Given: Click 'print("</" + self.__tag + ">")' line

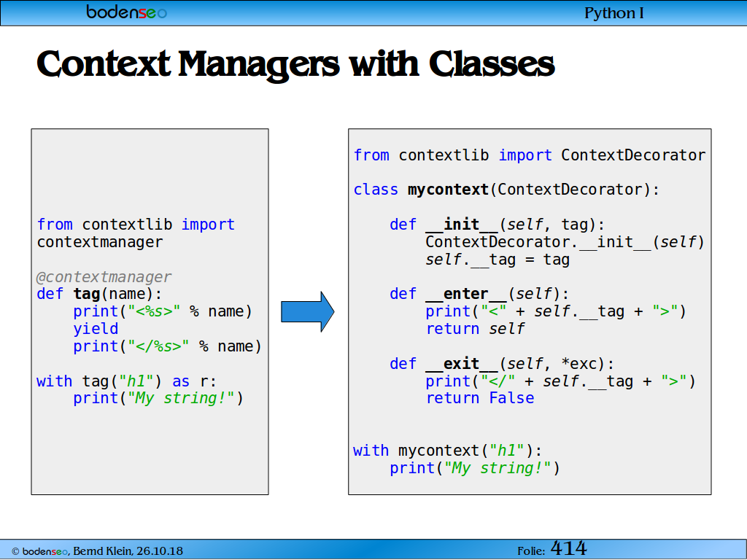Looking at the screenshot, I should (560, 381).
